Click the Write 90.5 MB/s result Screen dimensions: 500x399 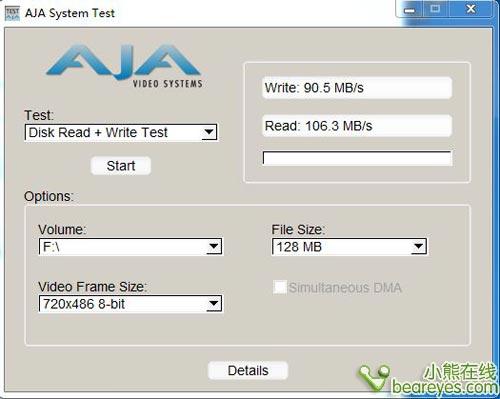(x=357, y=88)
